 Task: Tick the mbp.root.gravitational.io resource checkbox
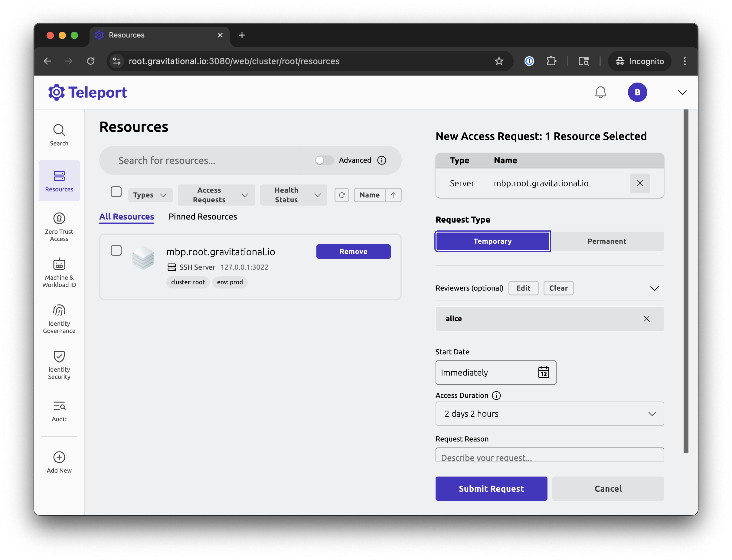click(x=116, y=250)
